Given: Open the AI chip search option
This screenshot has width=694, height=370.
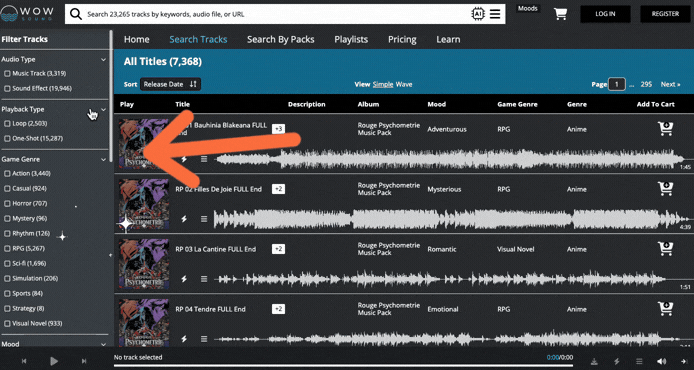Looking at the screenshot, I should (x=478, y=14).
